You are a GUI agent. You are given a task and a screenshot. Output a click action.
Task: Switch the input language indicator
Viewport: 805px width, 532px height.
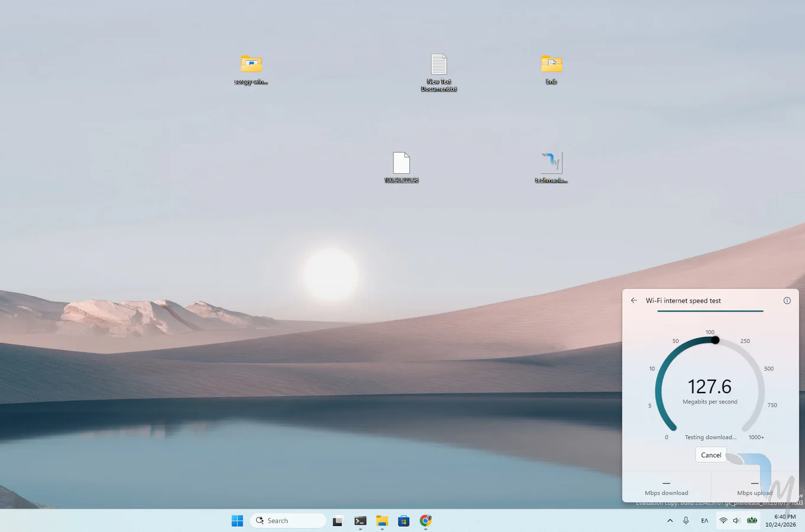[x=704, y=521]
